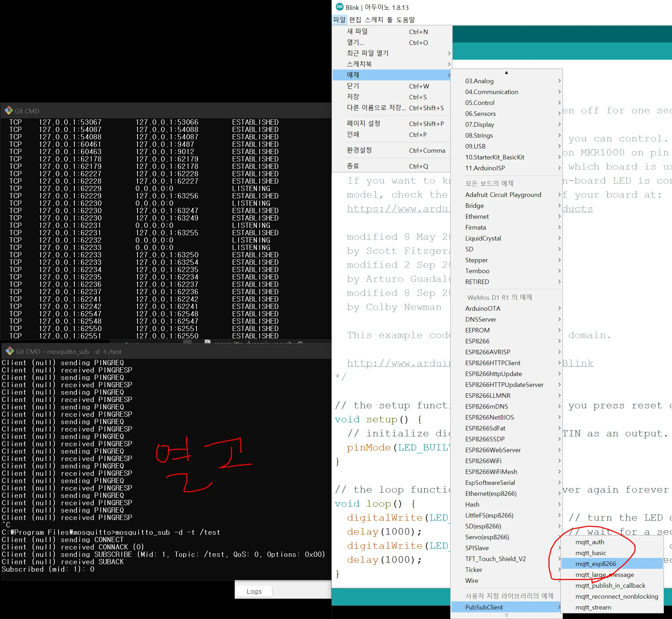Open the LittleFS(esp8266) examples submenu

pyautogui.click(x=506, y=515)
